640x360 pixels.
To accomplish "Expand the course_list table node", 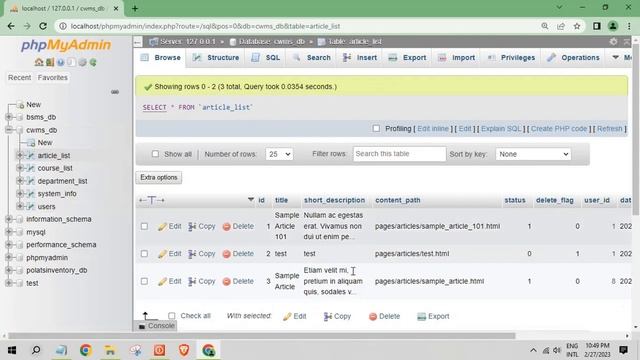I will 20,168.
